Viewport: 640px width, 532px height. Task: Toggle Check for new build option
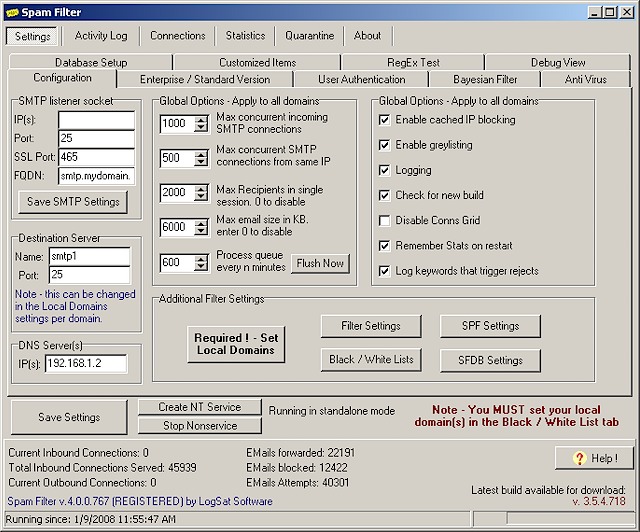point(384,195)
